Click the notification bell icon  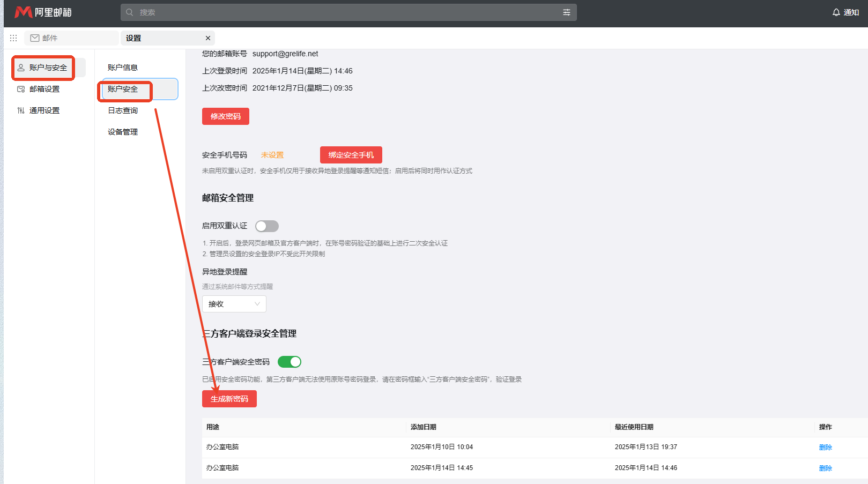pyautogui.click(x=836, y=12)
